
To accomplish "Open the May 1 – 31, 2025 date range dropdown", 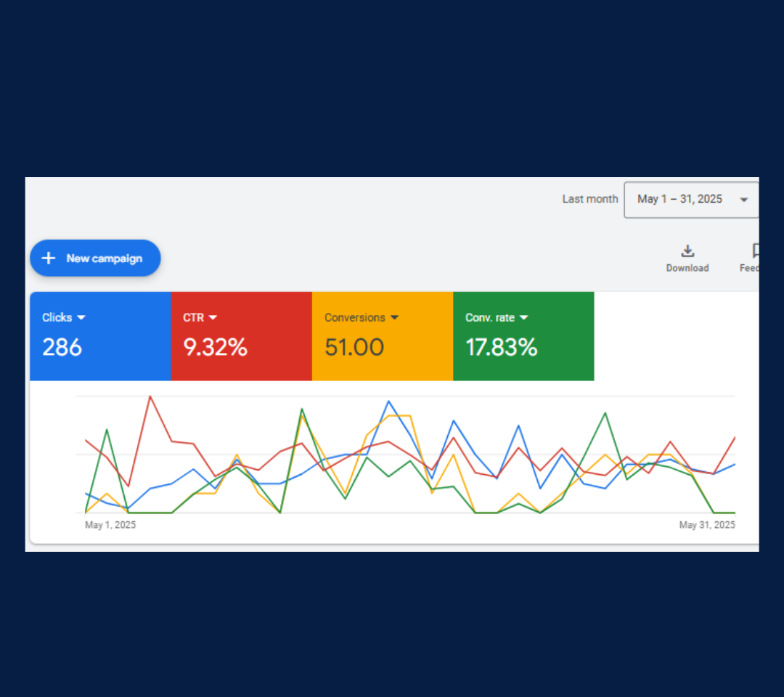I will (x=691, y=200).
